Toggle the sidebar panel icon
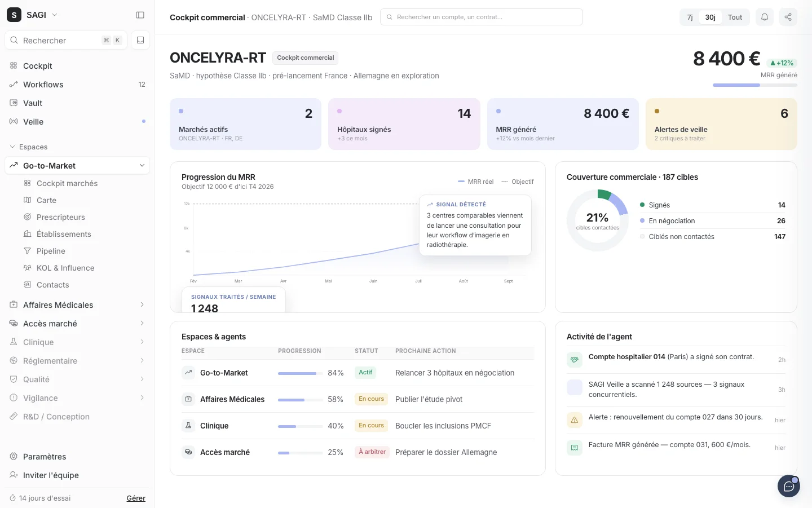The height and width of the screenshot is (508, 812). point(140,15)
